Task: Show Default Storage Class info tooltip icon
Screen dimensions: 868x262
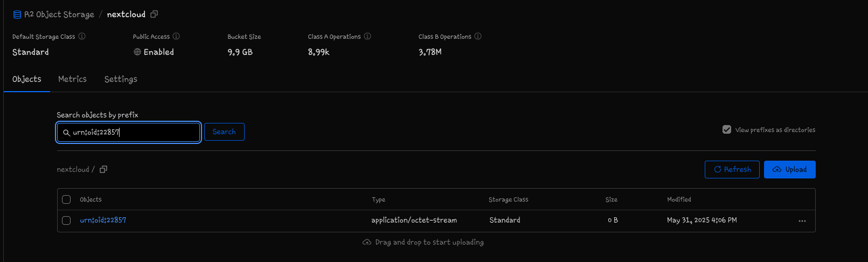Action: click(x=82, y=36)
